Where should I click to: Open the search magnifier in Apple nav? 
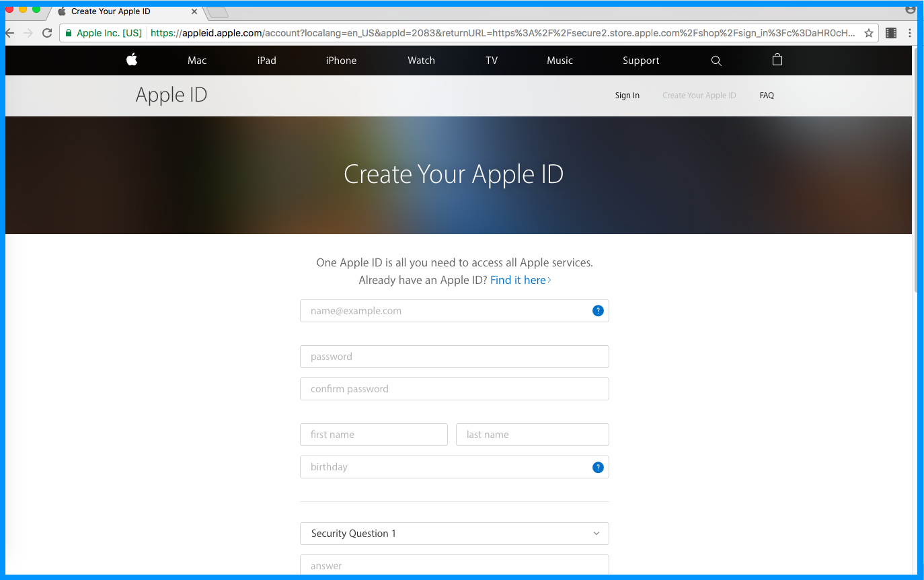716,61
